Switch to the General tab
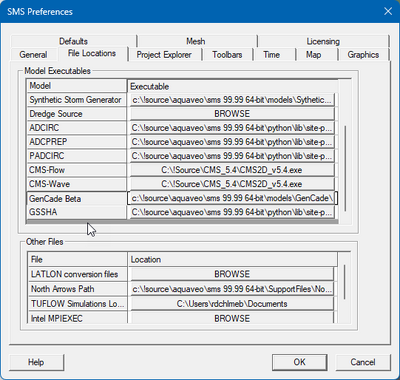400x380 pixels. [x=33, y=55]
